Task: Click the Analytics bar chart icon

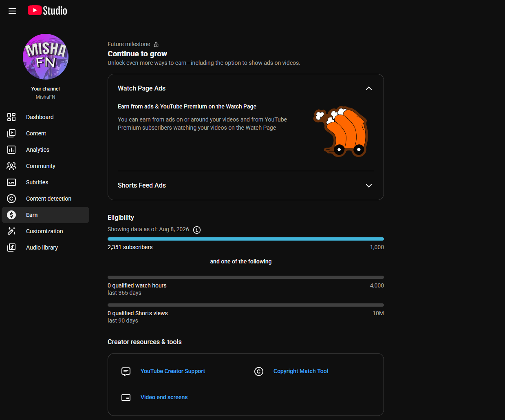Action: click(x=11, y=150)
